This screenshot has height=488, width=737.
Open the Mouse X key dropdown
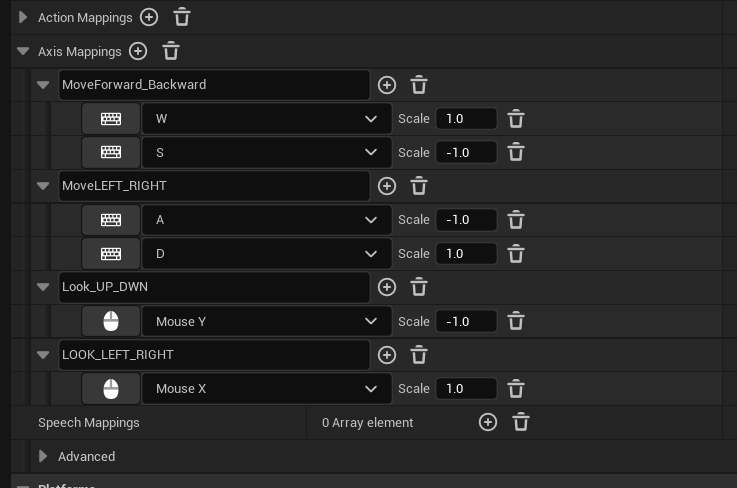267,389
